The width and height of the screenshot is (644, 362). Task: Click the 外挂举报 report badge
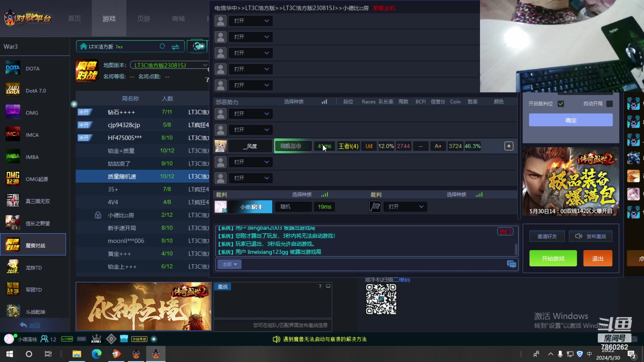click(139, 339)
